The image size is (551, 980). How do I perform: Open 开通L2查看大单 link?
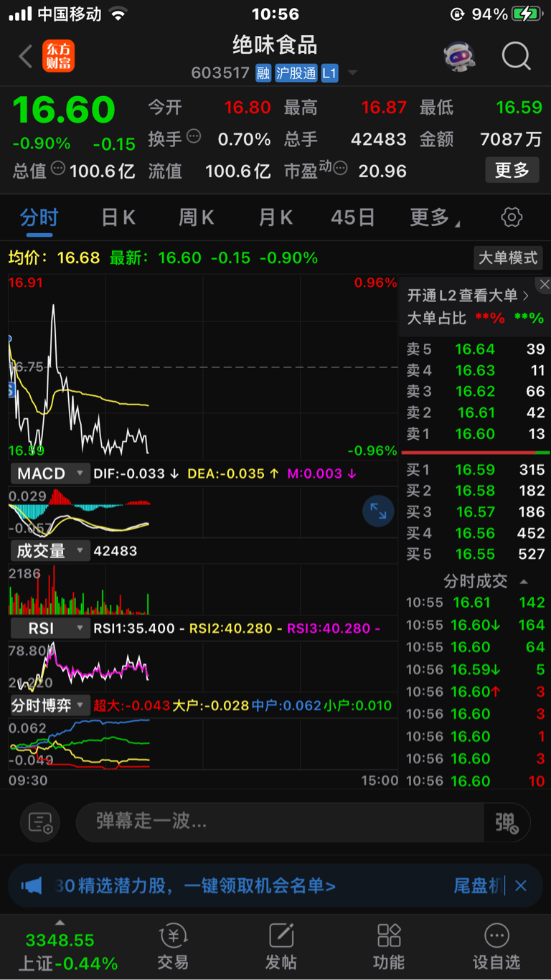[x=468, y=295]
